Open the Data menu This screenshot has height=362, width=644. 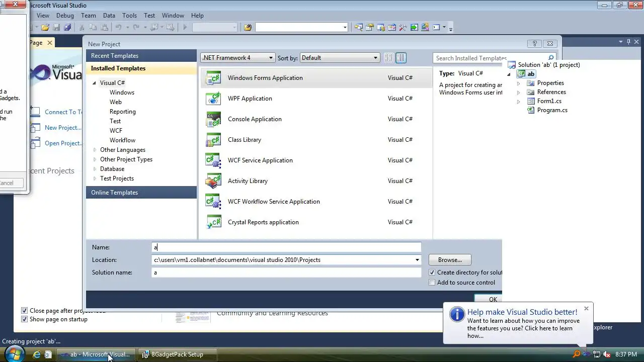109,16
